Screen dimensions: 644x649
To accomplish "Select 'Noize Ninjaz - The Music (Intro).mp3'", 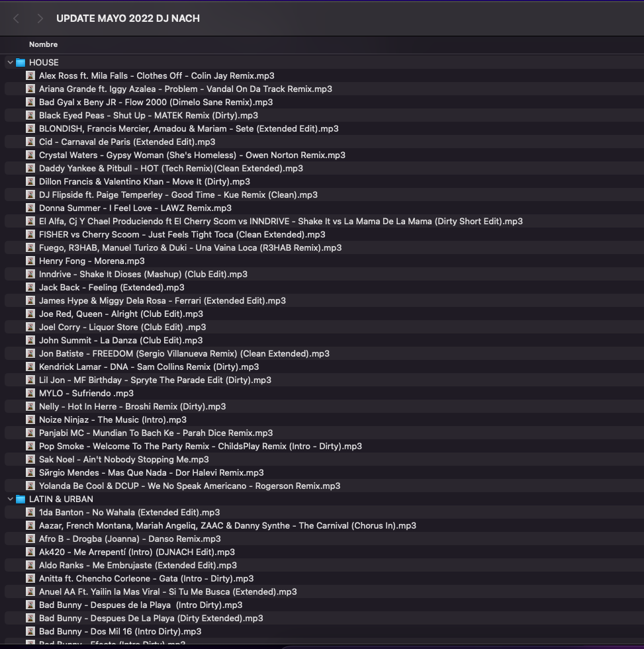I will (x=113, y=420).
